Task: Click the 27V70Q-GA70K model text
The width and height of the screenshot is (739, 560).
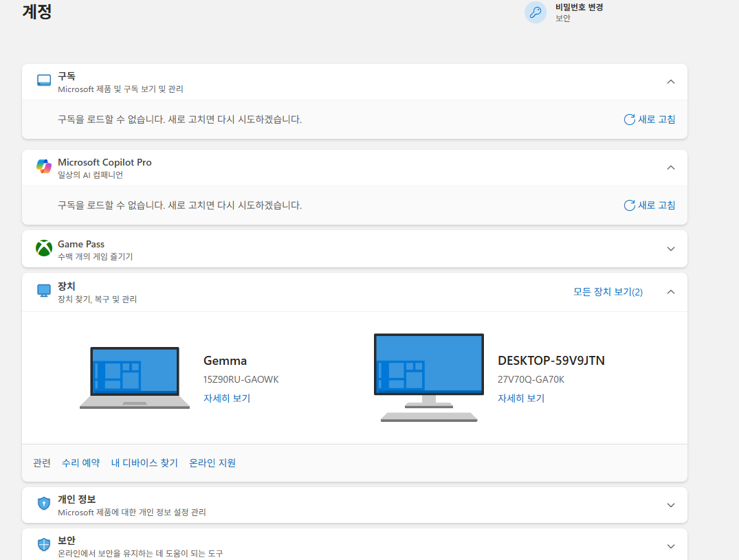Action: tap(531, 379)
